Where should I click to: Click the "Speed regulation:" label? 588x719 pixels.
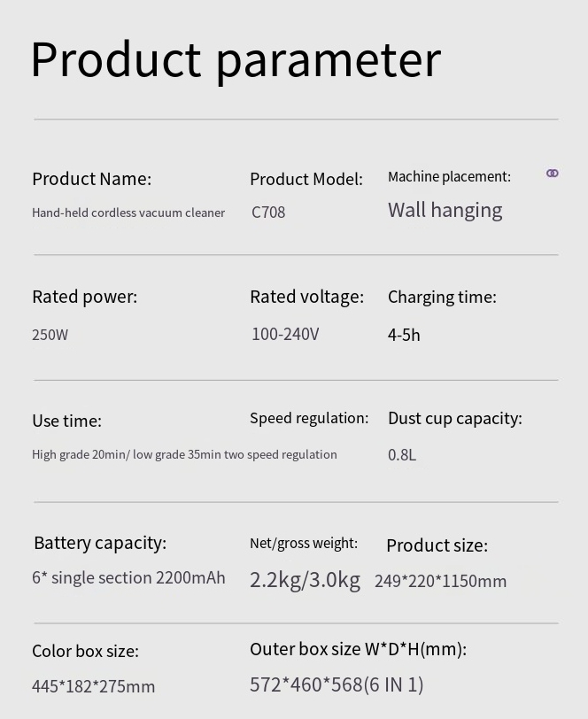tap(309, 418)
